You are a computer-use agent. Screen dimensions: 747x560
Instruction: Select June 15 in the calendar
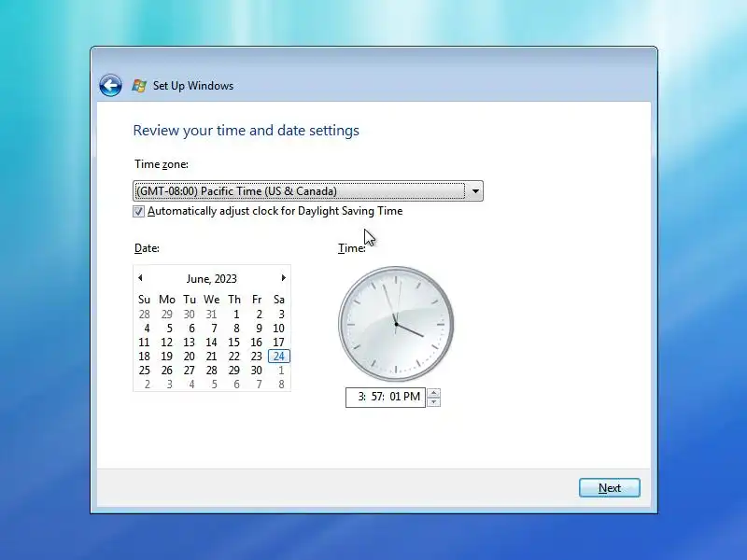(x=234, y=343)
